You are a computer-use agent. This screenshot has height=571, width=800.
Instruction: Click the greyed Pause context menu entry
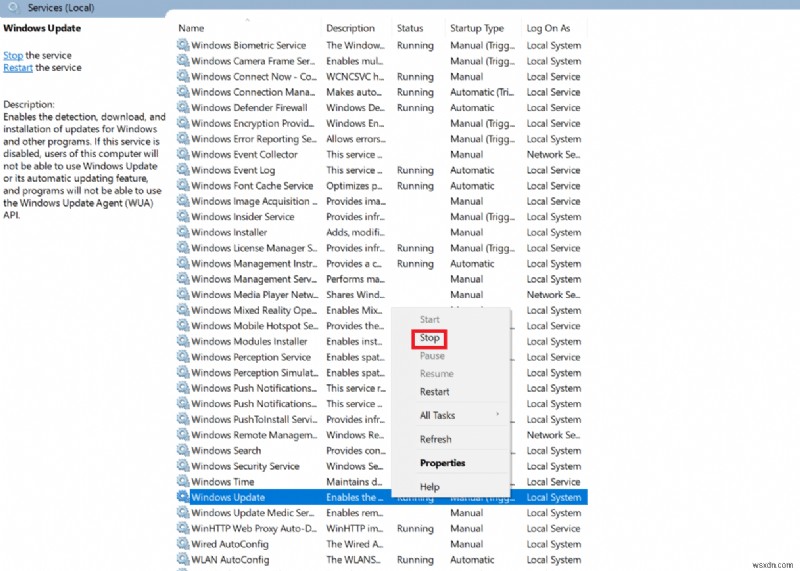pyautogui.click(x=432, y=356)
